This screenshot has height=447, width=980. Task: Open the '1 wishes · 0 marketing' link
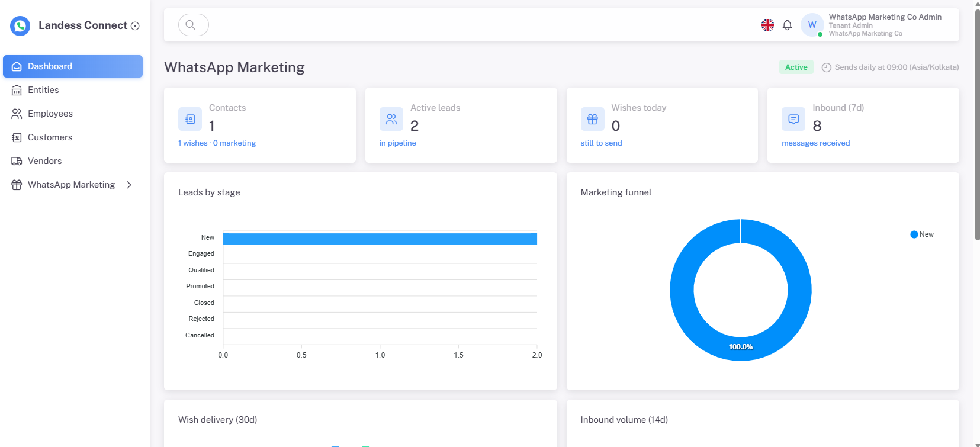click(217, 143)
